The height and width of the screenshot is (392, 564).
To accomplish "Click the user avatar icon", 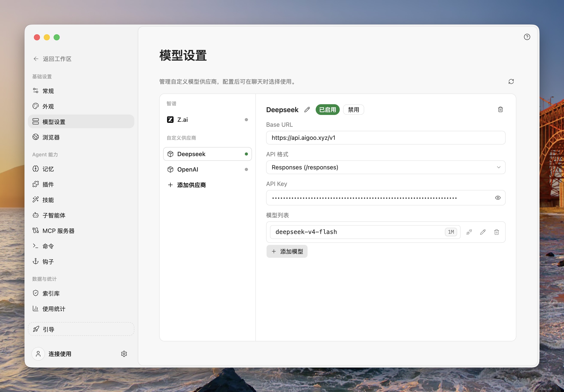I will [38, 354].
